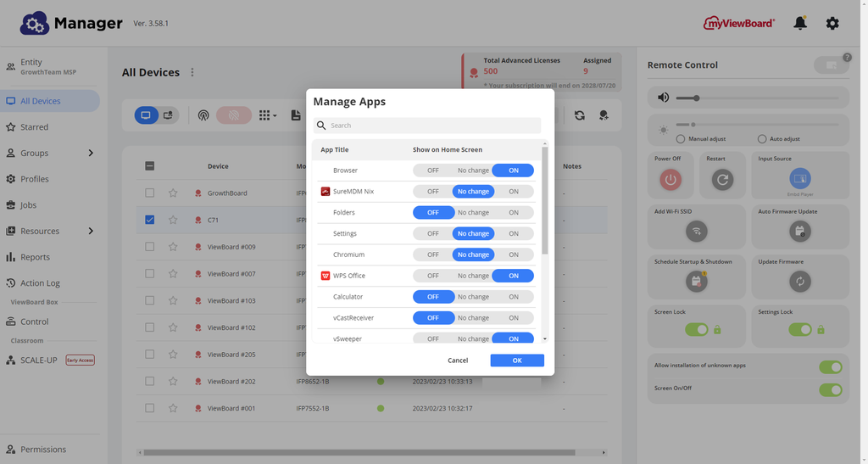Expand the Resources sidebar menu
This screenshot has height=464, width=868.
tap(91, 231)
